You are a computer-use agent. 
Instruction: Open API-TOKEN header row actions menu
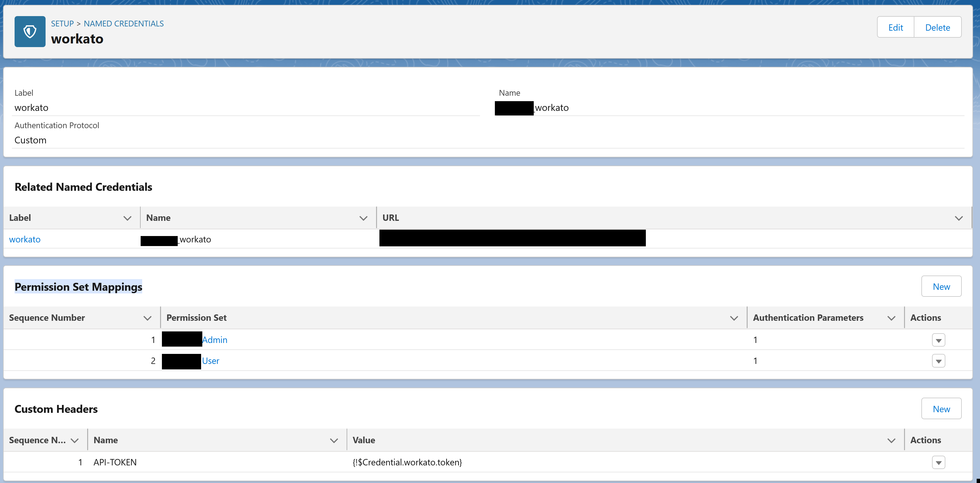point(938,462)
